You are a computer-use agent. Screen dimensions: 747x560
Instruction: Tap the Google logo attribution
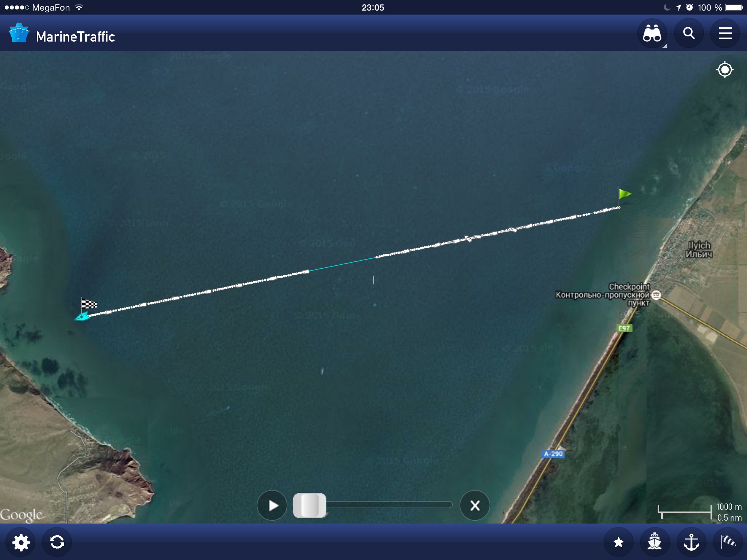(x=21, y=515)
